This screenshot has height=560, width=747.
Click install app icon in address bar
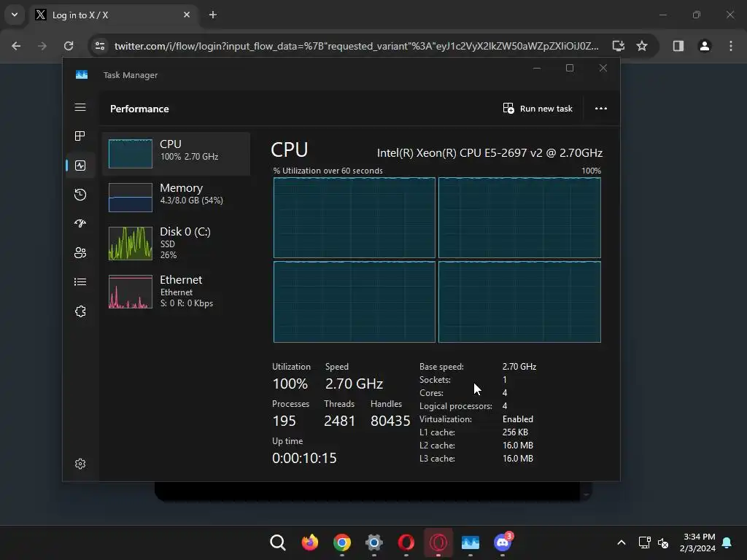[619, 46]
